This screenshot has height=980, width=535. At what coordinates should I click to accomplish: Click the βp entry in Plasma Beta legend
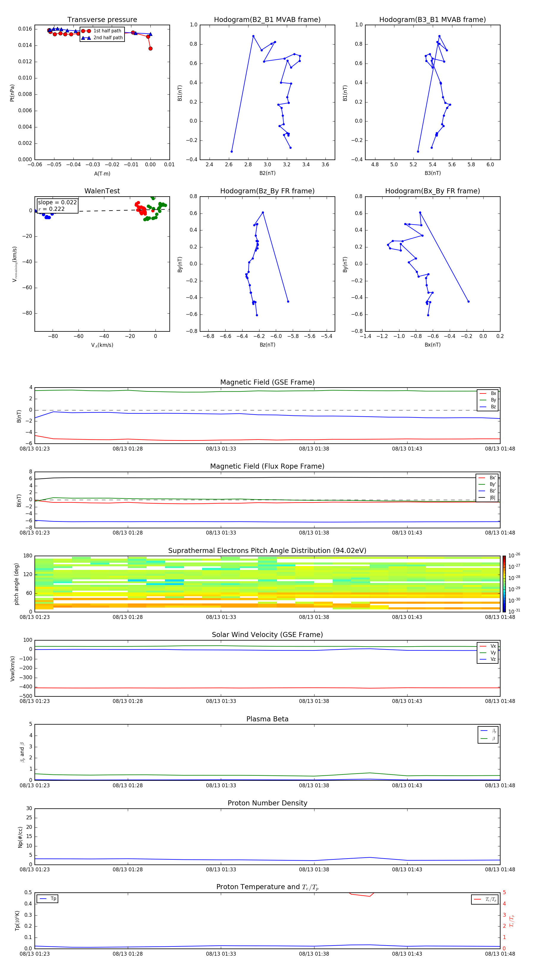(488, 731)
